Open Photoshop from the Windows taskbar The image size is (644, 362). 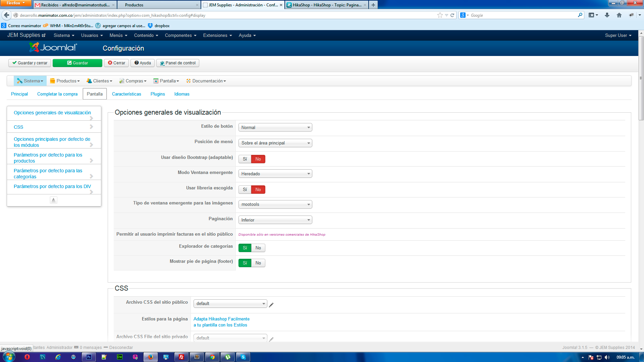[89, 357]
